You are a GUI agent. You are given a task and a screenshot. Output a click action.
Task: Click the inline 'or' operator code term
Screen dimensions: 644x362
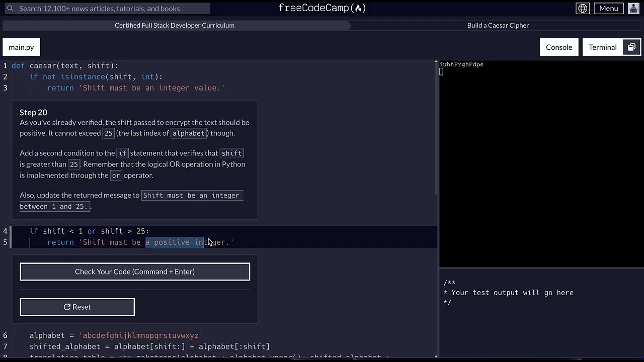[x=116, y=175]
